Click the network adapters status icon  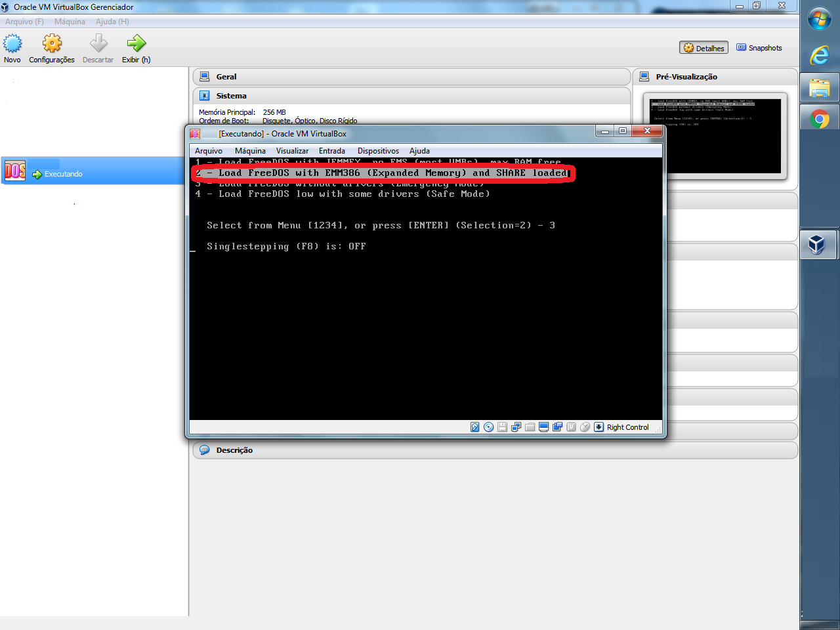[516, 427]
